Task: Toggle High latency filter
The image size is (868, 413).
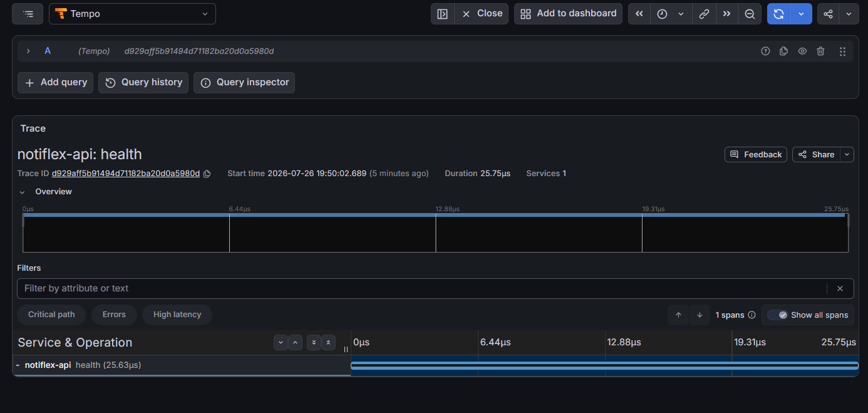Action: [x=177, y=315]
